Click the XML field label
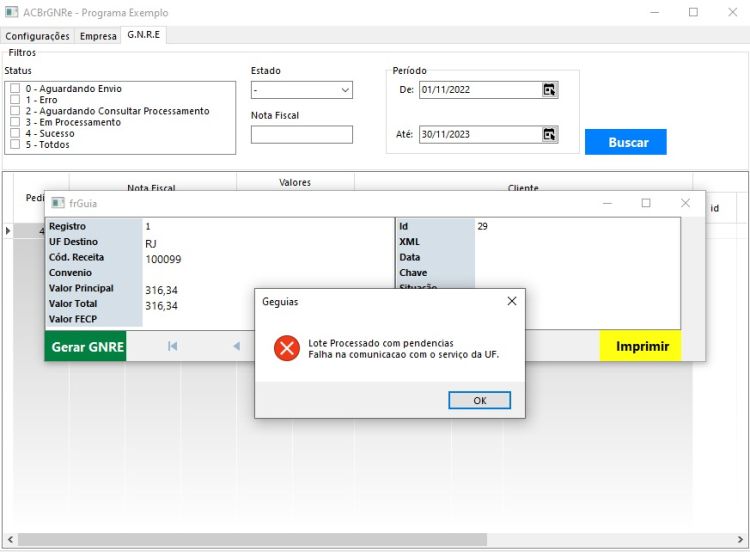 pos(409,242)
